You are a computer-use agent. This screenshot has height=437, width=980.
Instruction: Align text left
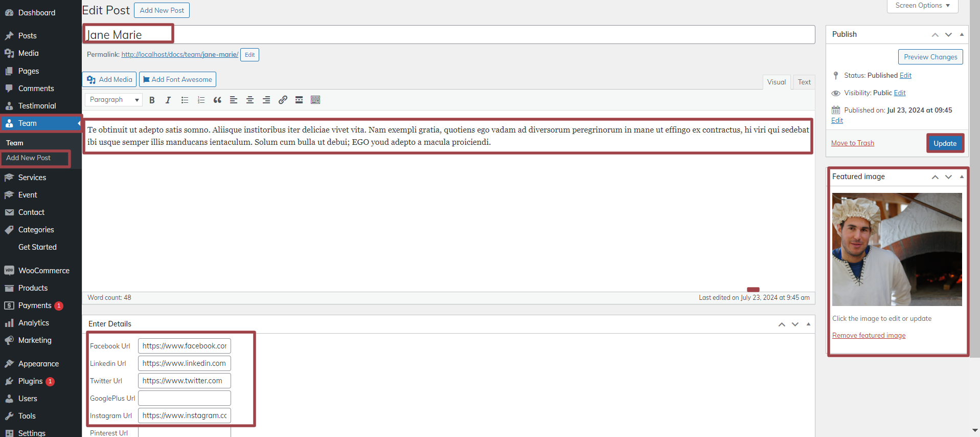coord(234,100)
